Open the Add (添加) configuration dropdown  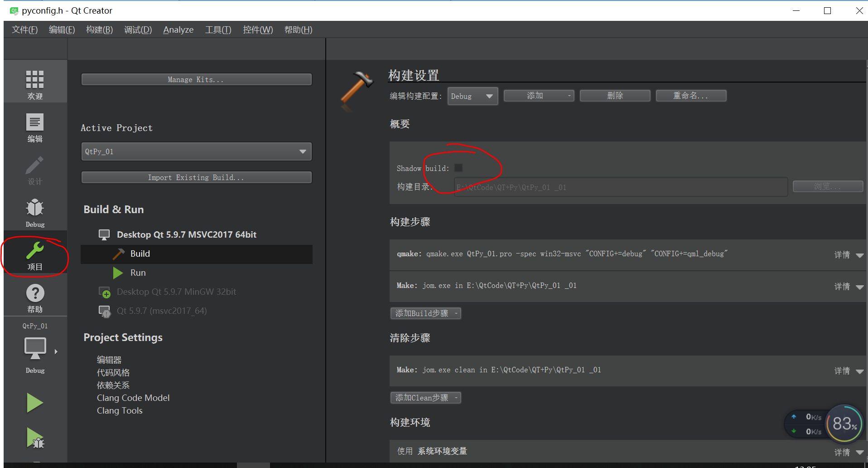[539, 96]
